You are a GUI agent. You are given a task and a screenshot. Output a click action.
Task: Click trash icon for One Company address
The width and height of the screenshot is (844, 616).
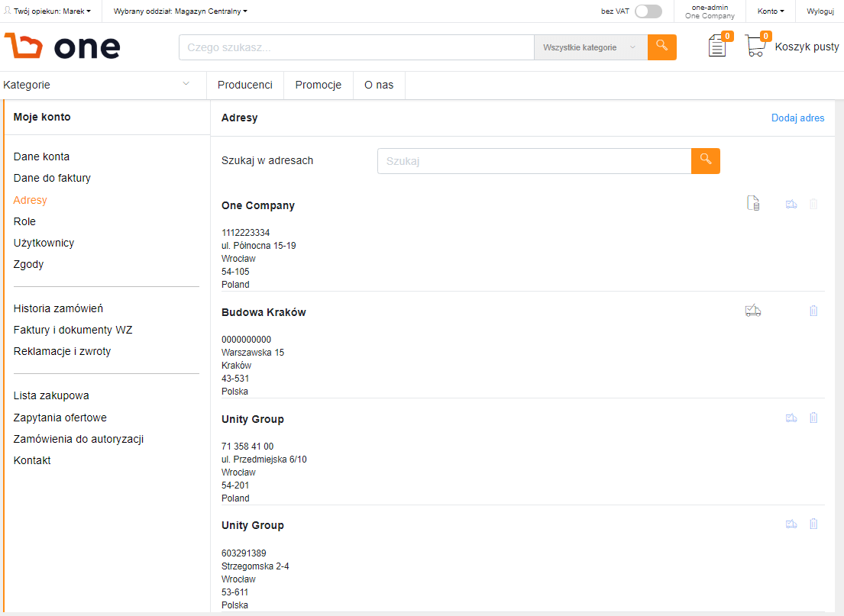(x=813, y=204)
